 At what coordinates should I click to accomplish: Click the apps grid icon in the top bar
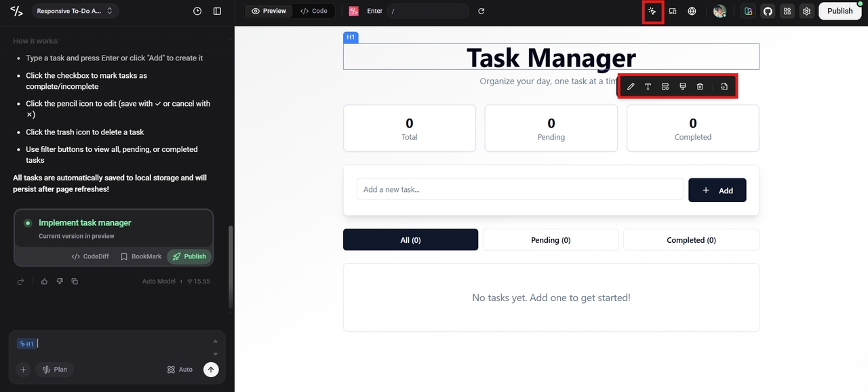pos(787,11)
